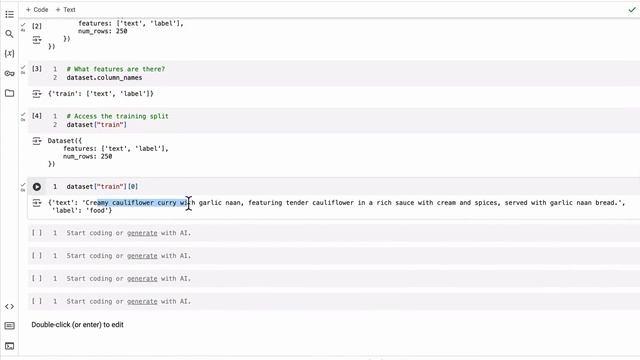Toggle output icon of cell [3]

(37, 94)
